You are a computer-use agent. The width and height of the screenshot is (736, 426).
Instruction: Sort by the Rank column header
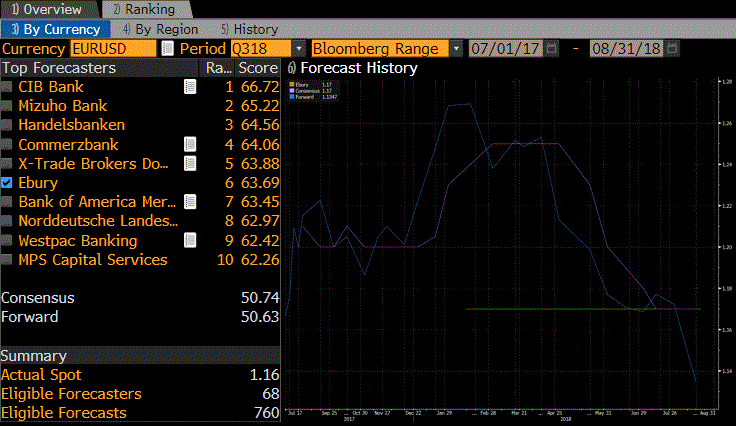(218, 68)
